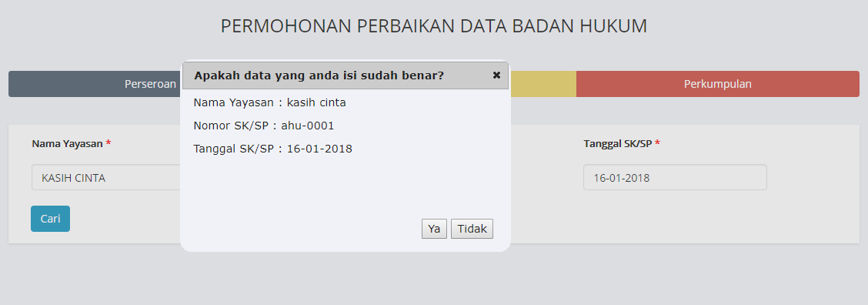
Task: Click the dialog title 'Apakah data yang anda isi sudah benar?'
Action: (x=319, y=75)
